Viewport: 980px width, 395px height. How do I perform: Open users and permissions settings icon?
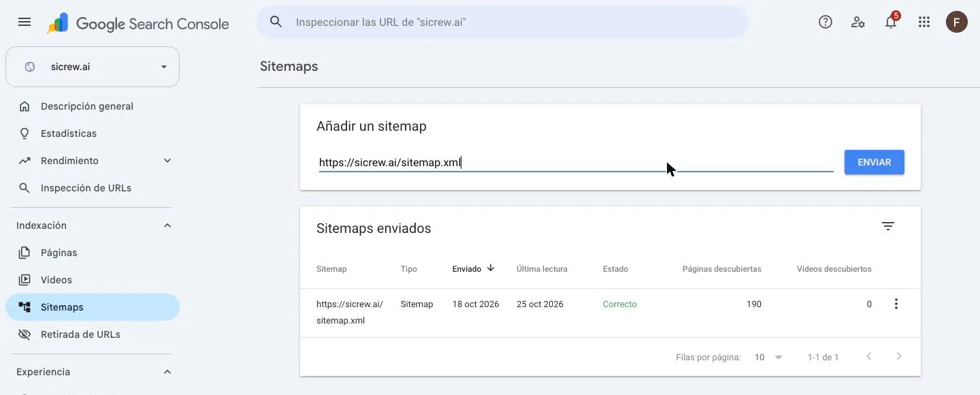(x=858, y=22)
